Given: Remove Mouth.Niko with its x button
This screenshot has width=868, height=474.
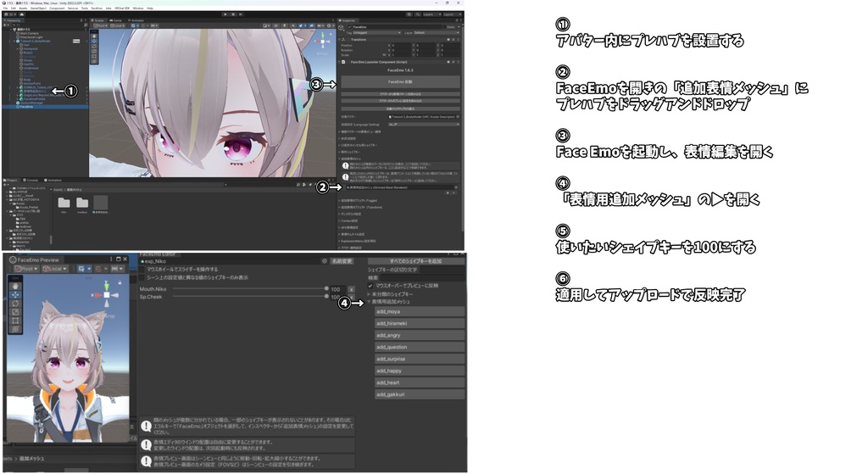Looking at the screenshot, I should tap(351, 290).
